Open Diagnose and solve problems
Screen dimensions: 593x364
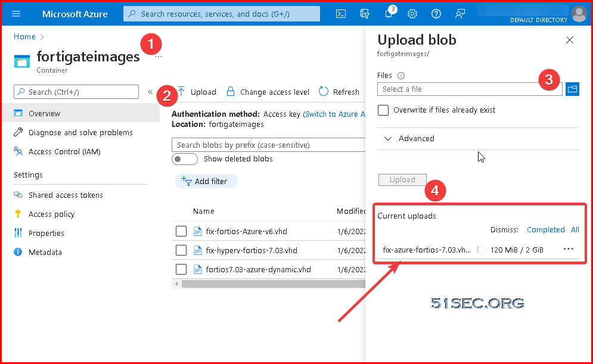pyautogui.click(x=81, y=133)
